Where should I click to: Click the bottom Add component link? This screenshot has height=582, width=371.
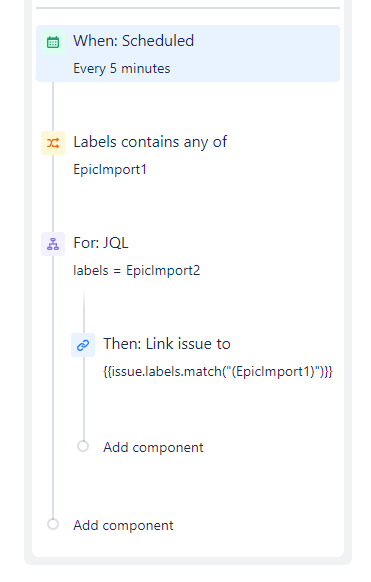click(x=123, y=525)
